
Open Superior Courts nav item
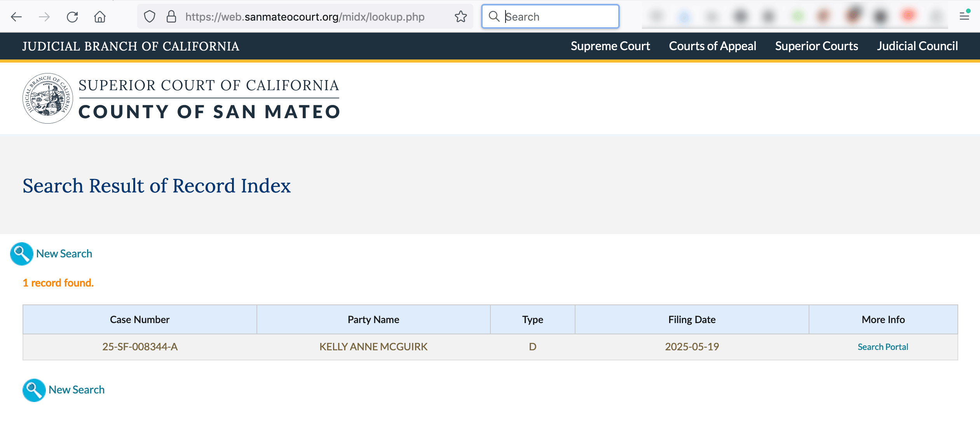(x=816, y=46)
